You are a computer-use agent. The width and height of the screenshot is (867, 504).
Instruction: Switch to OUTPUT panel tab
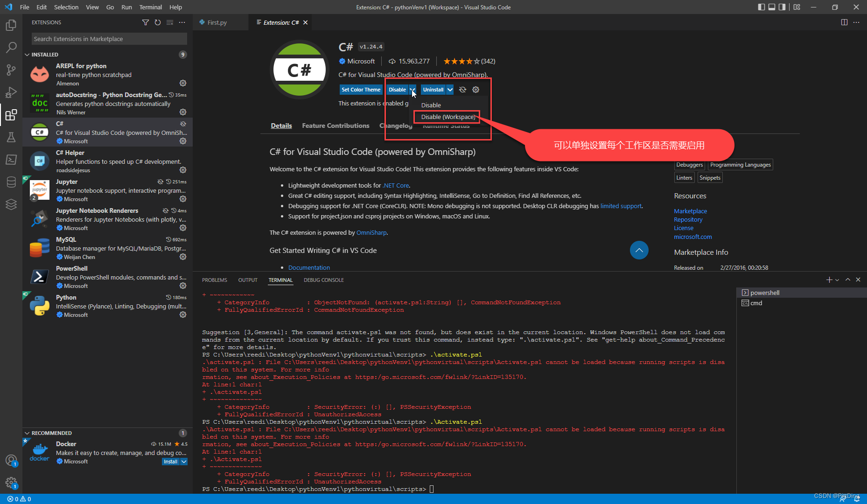click(x=248, y=280)
